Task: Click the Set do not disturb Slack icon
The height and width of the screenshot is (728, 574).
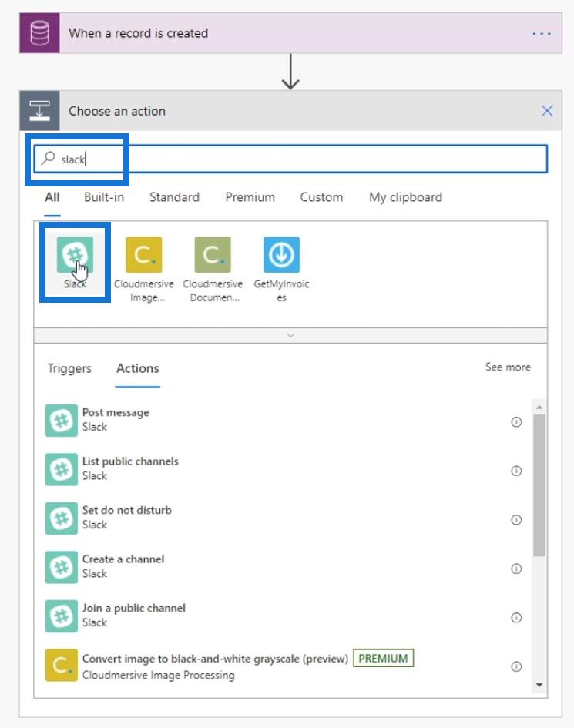Action: (62, 518)
